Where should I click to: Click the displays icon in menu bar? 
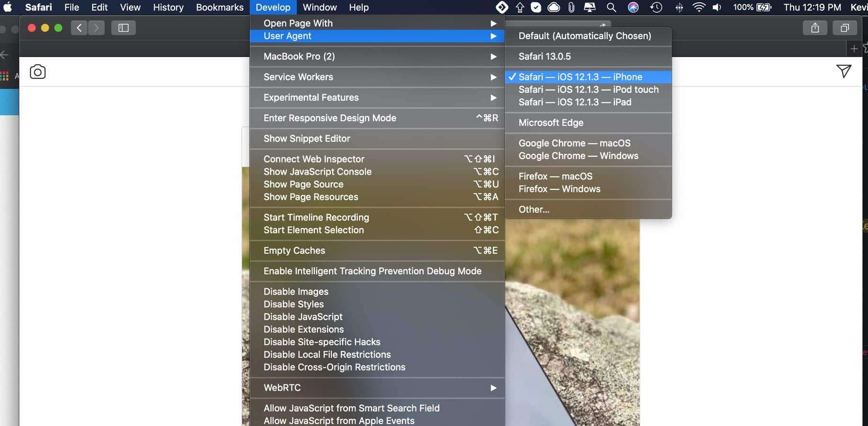(590, 7)
